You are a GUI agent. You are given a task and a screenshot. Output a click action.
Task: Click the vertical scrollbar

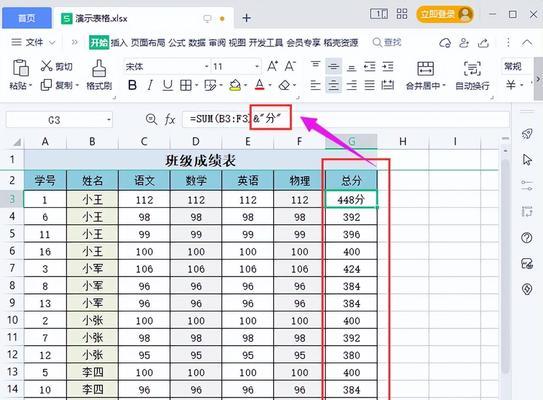click(x=505, y=267)
